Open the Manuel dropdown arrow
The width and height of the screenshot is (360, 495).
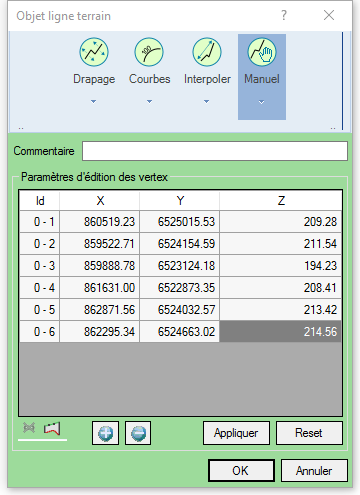click(262, 102)
